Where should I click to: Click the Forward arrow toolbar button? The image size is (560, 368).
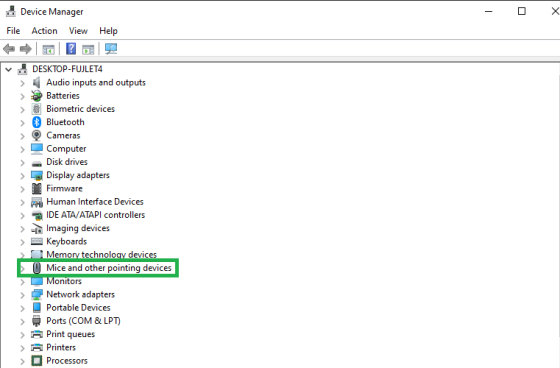click(x=25, y=49)
